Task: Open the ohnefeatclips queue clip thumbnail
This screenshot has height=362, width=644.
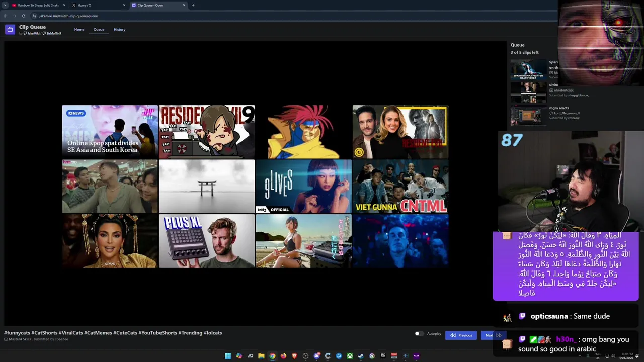Action: click(528, 93)
